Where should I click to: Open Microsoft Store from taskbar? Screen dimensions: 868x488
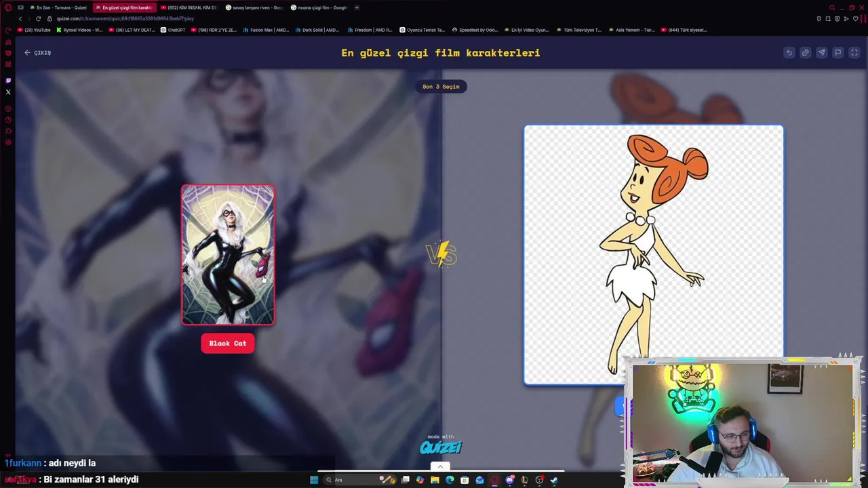click(x=465, y=480)
